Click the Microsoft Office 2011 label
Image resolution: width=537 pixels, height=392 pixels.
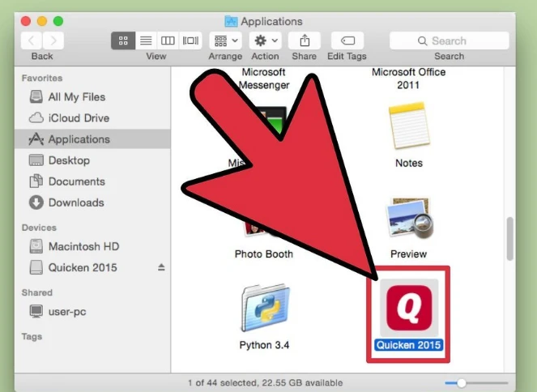click(408, 79)
